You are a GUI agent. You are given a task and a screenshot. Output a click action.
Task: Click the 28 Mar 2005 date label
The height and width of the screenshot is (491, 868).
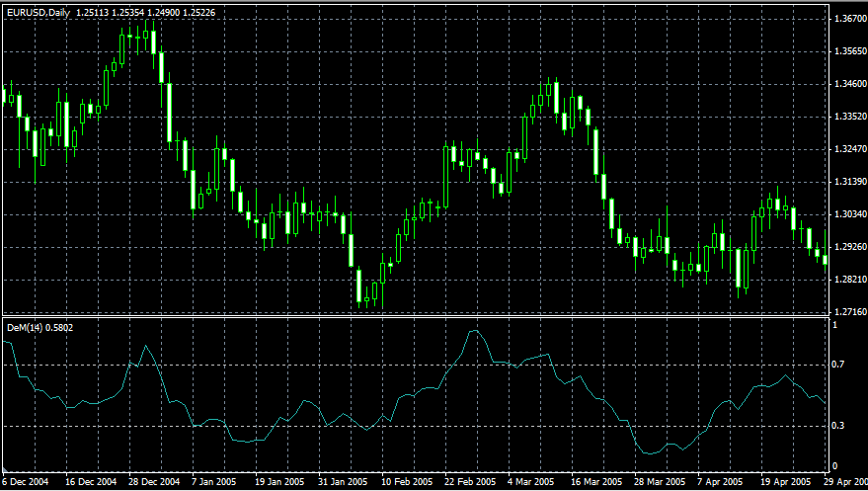click(660, 481)
